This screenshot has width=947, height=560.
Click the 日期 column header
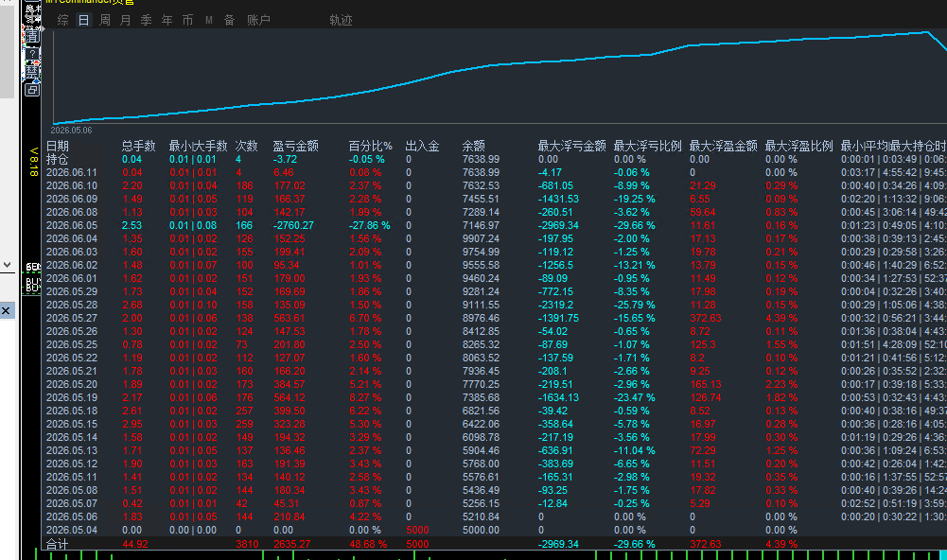pyautogui.click(x=58, y=146)
